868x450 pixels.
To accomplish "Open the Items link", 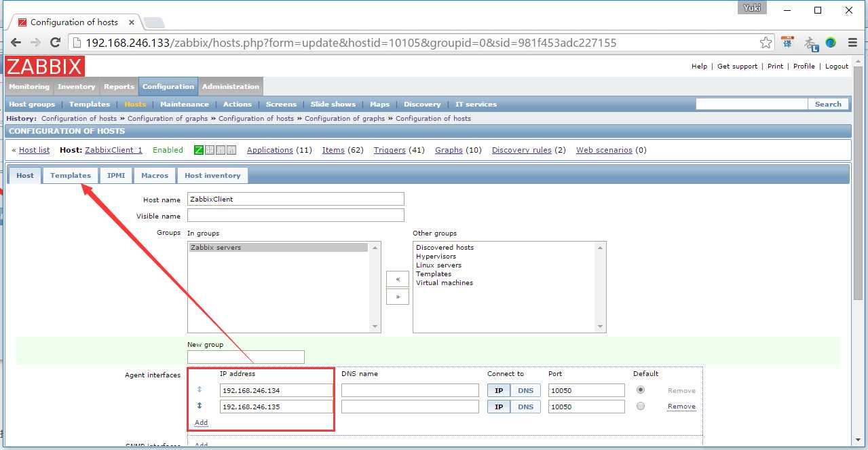I will pyautogui.click(x=333, y=150).
